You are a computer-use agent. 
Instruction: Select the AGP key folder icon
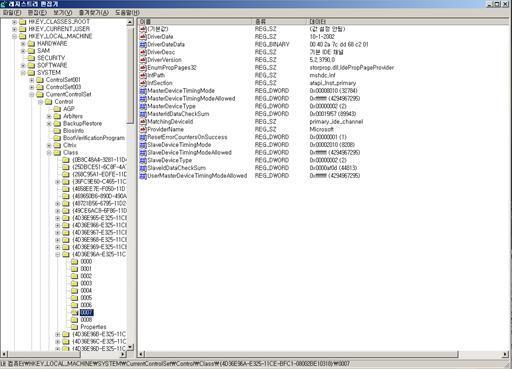57,109
